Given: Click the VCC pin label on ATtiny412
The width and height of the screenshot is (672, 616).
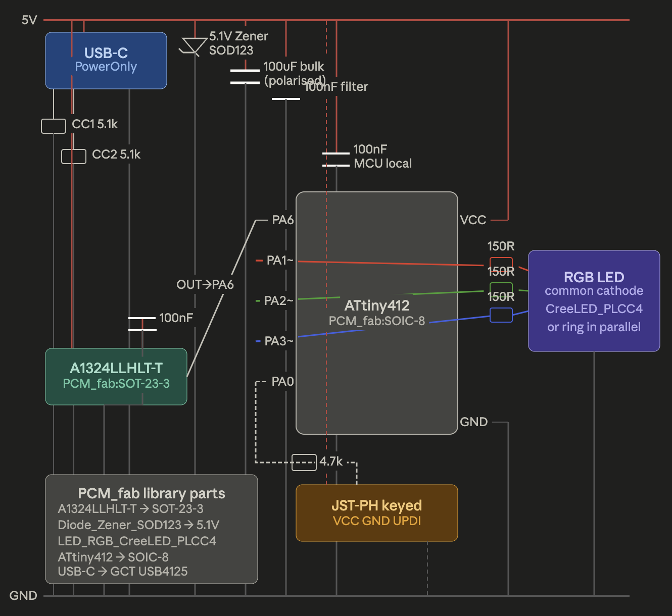Looking at the screenshot, I should pyautogui.click(x=473, y=220).
